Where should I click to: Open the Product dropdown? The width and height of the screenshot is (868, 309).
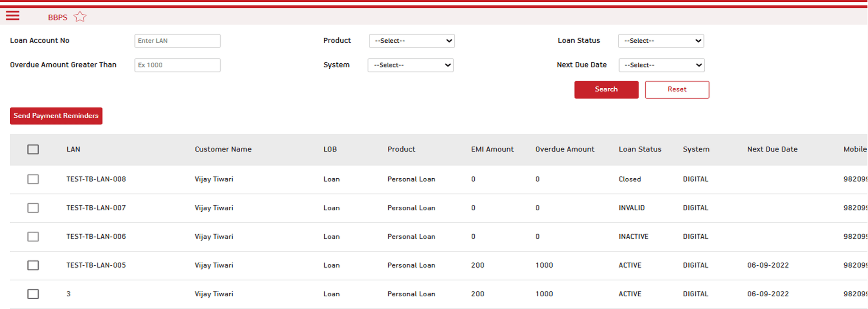pos(412,41)
